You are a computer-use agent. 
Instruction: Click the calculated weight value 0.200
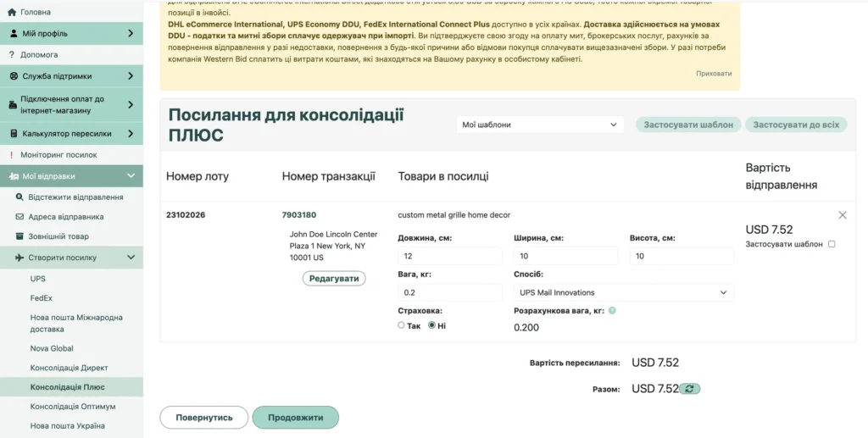coord(526,327)
